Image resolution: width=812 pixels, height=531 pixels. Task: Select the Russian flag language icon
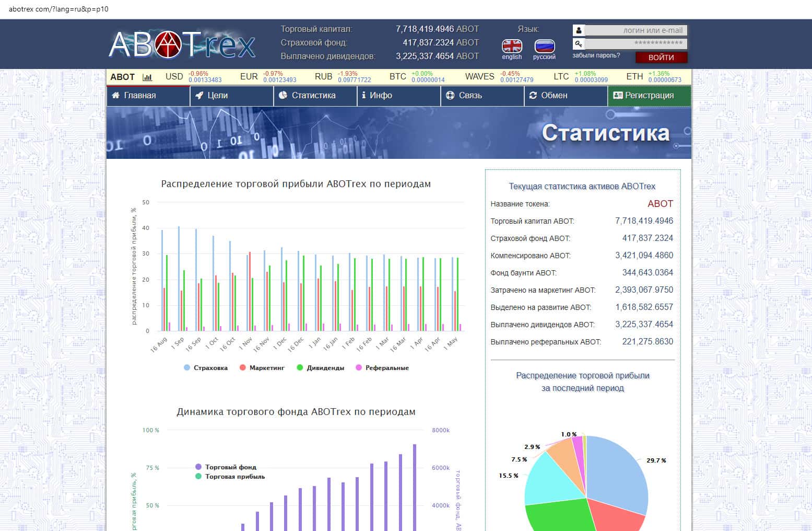pos(544,47)
